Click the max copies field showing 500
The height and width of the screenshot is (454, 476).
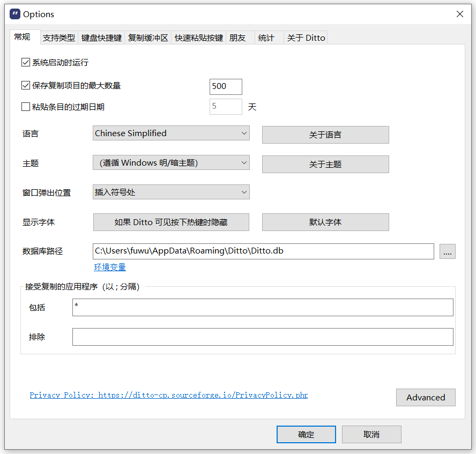[x=226, y=86]
